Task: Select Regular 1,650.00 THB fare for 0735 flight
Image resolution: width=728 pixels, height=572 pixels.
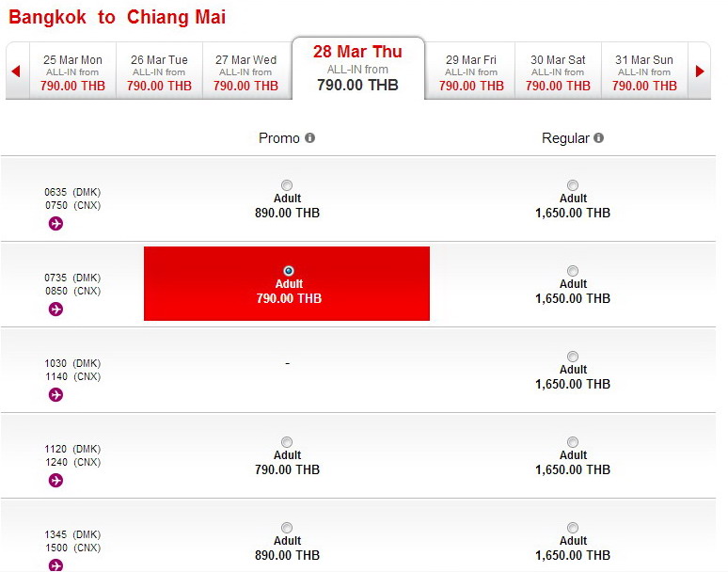Action: tap(573, 271)
